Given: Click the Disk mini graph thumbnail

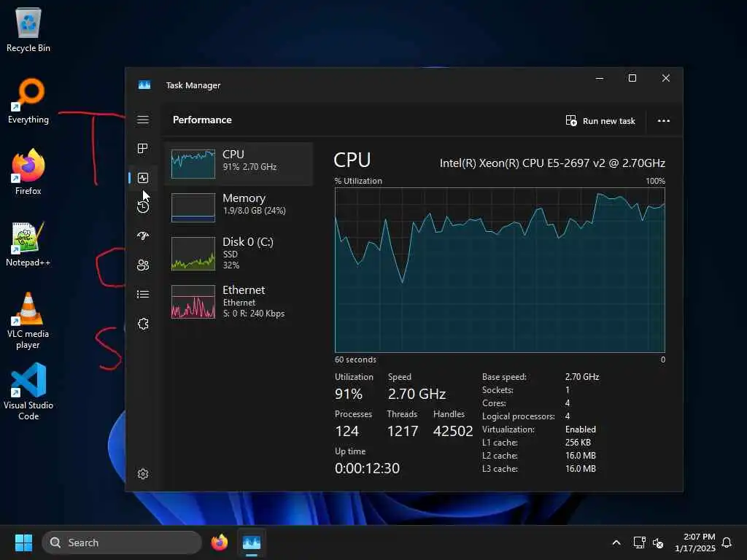Looking at the screenshot, I should 193,254.
